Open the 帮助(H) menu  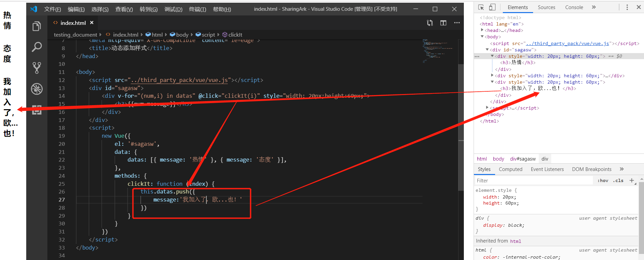point(222,9)
